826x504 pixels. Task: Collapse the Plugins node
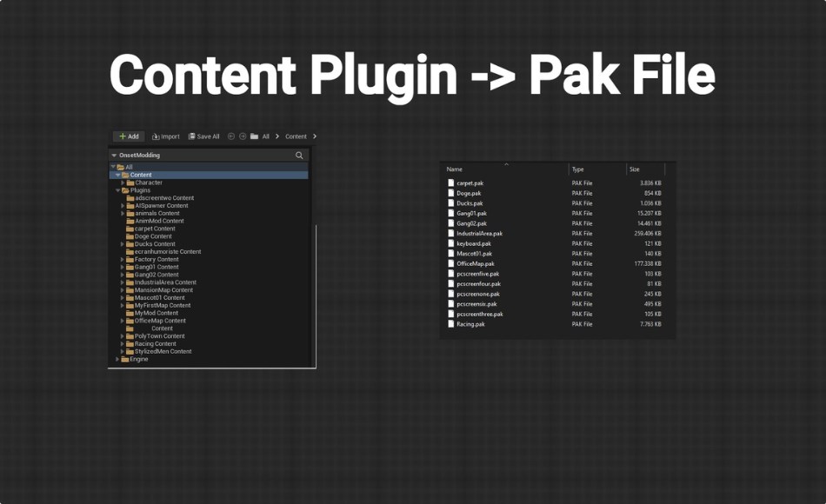click(x=120, y=190)
